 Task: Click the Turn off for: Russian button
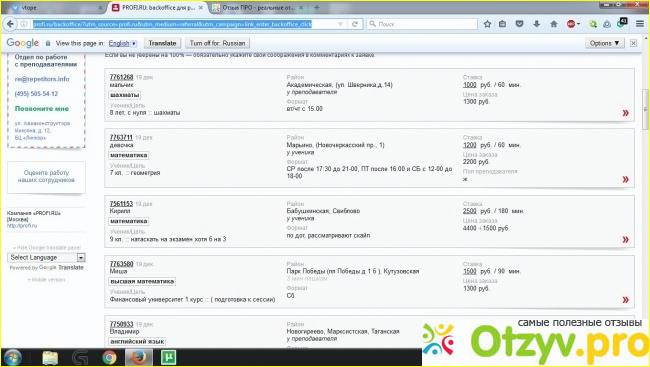click(x=218, y=43)
